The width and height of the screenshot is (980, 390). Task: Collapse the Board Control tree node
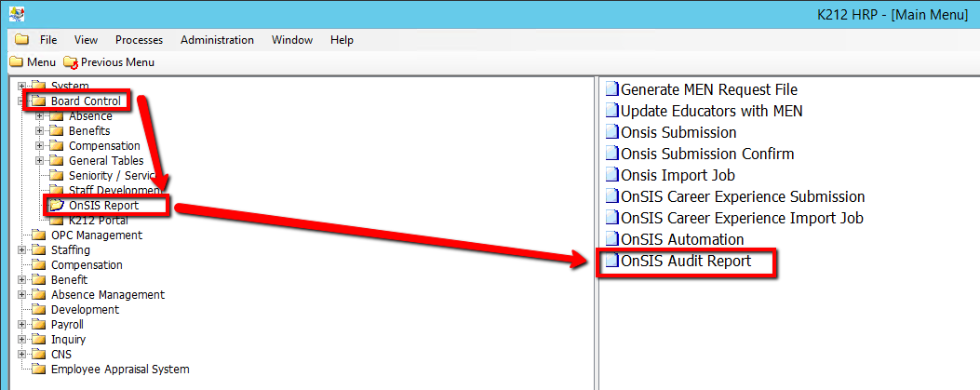22,101
